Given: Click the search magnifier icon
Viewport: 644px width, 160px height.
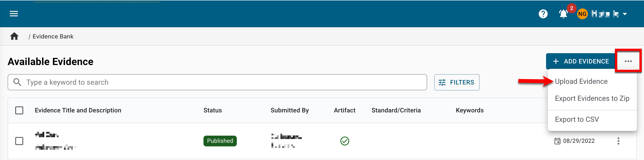Looking at the screenshot, I should pyautogui.click(x=17, y=82).
